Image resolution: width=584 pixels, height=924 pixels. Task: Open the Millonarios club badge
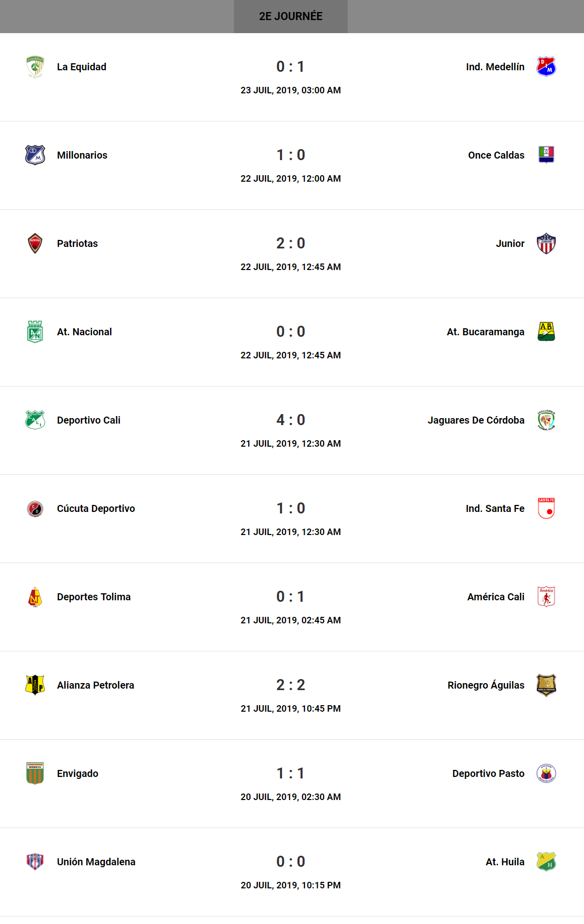(x=35, y=155)
